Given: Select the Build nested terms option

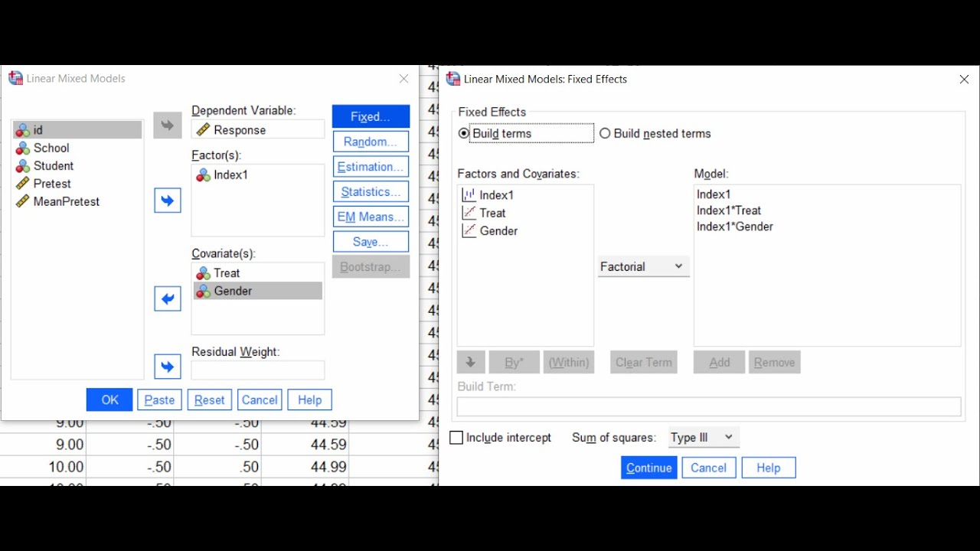Looking at the screenshot, I should point(605,133).
